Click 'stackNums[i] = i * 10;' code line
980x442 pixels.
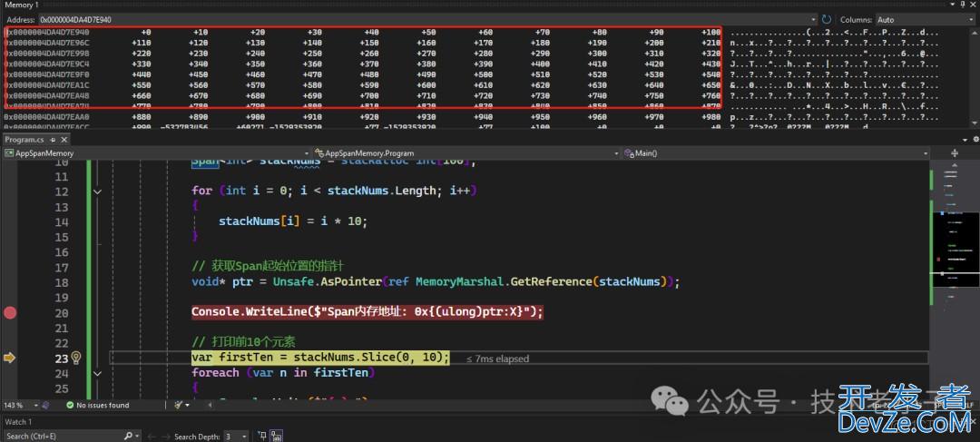point(293,221)
